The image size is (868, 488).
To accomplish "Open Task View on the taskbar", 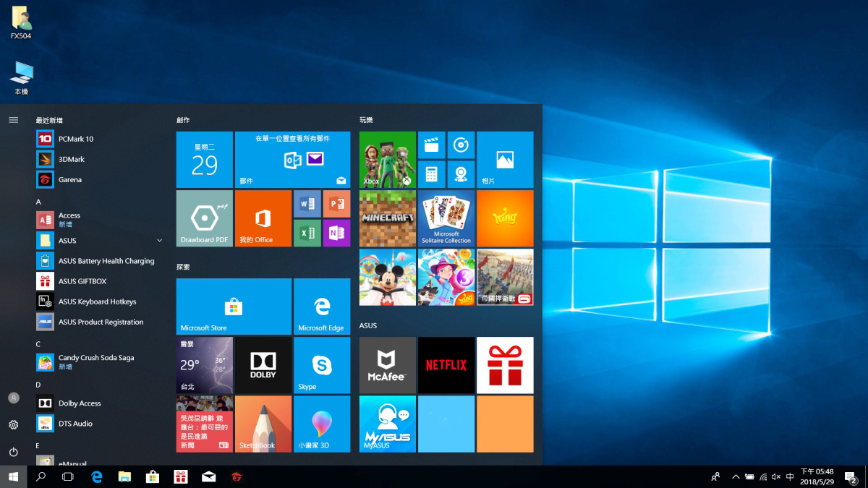I will point(68,476).
